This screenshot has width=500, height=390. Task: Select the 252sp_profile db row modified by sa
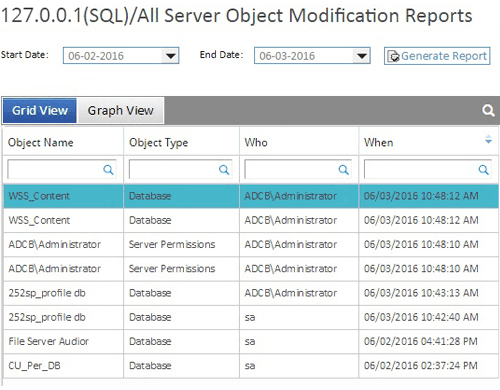251,317
